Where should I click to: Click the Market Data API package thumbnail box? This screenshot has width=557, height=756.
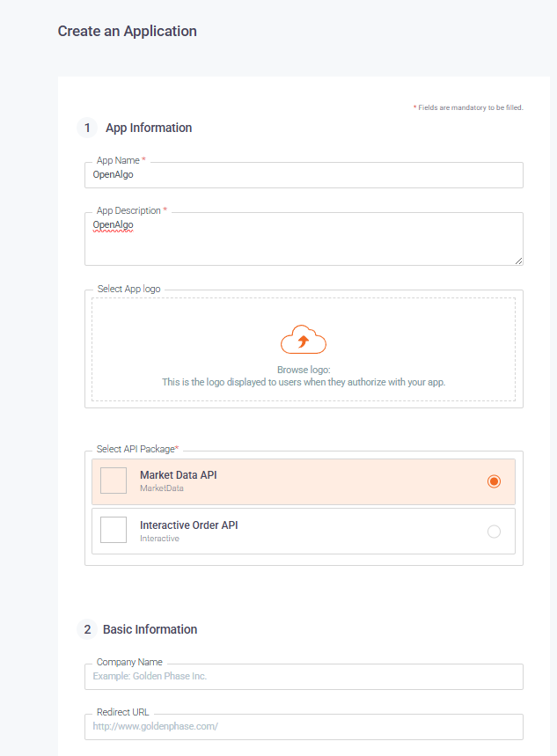(x=114, y=481)
